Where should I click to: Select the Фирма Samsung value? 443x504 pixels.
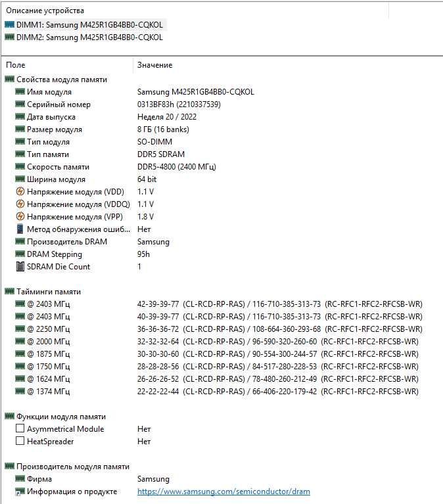(x=153, y=479)
